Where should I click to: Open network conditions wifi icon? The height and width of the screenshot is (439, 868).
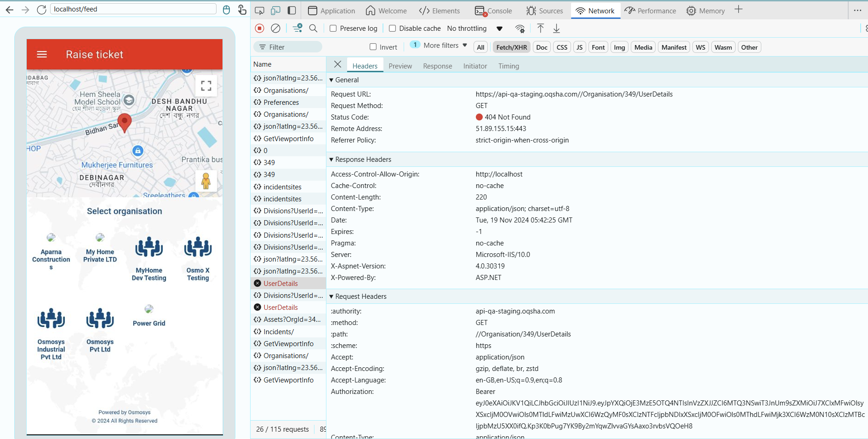click(520, 29)
